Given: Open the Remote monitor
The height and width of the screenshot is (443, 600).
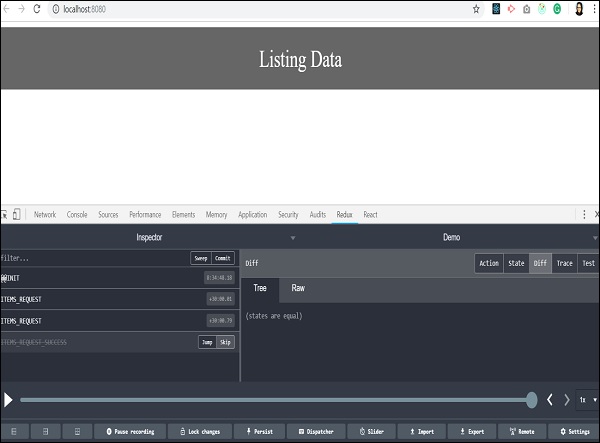Looking at the screenshot, I should [x=522, y=432].
